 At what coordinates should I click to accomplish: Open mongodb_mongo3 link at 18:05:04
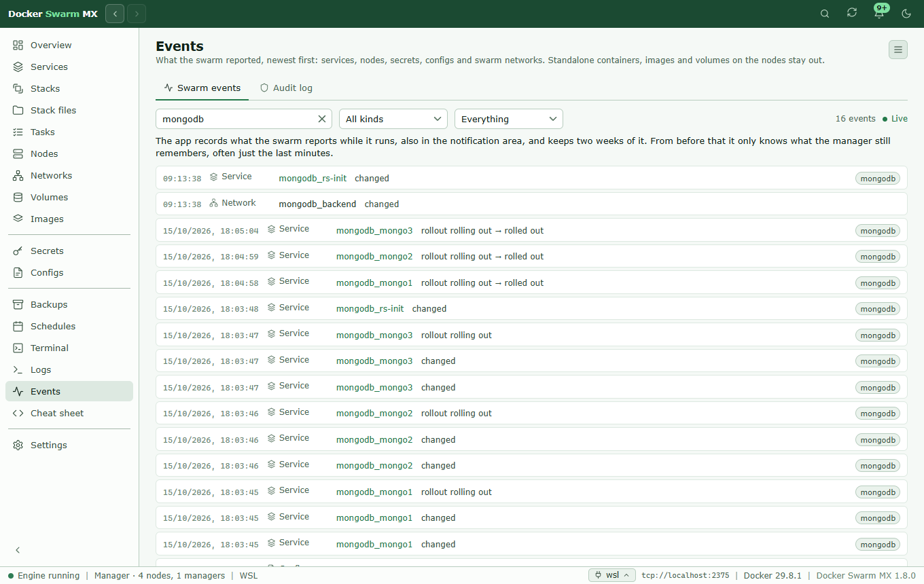[x=374, y=230]
